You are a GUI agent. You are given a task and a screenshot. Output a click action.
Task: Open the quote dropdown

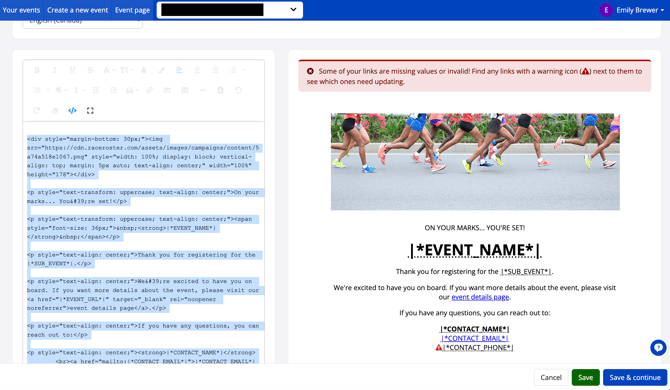point(131,90)
